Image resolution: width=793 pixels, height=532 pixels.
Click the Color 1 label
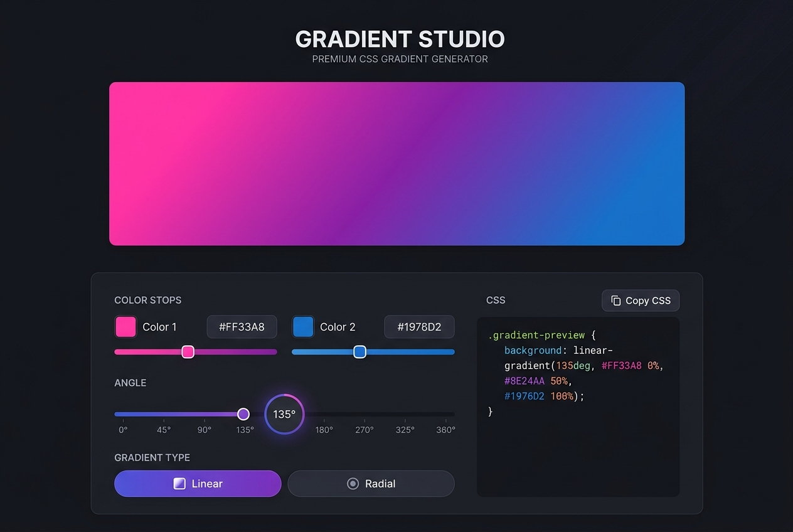click(159, 327)
